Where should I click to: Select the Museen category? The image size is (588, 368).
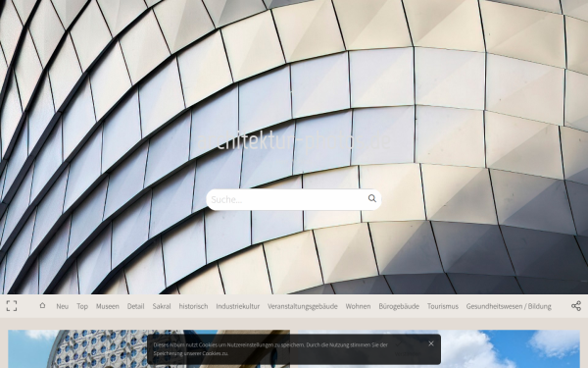[107, 306]
